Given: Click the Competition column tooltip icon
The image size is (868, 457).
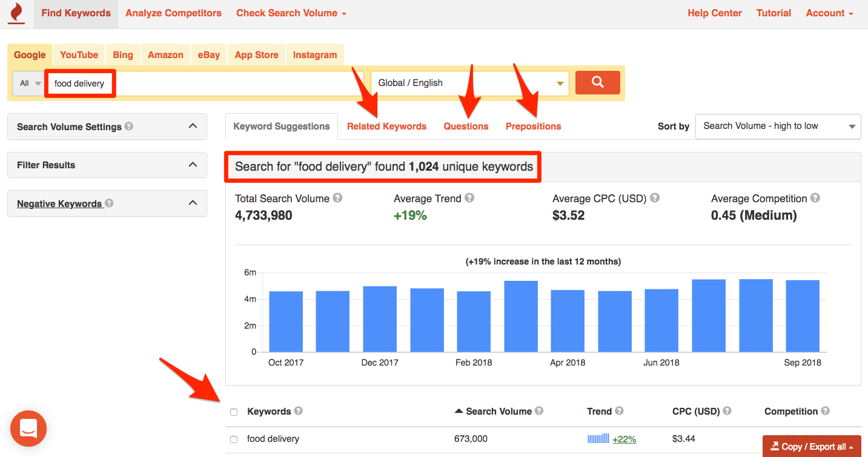Looking at the screenshot, I should click(x=825, y=411).
